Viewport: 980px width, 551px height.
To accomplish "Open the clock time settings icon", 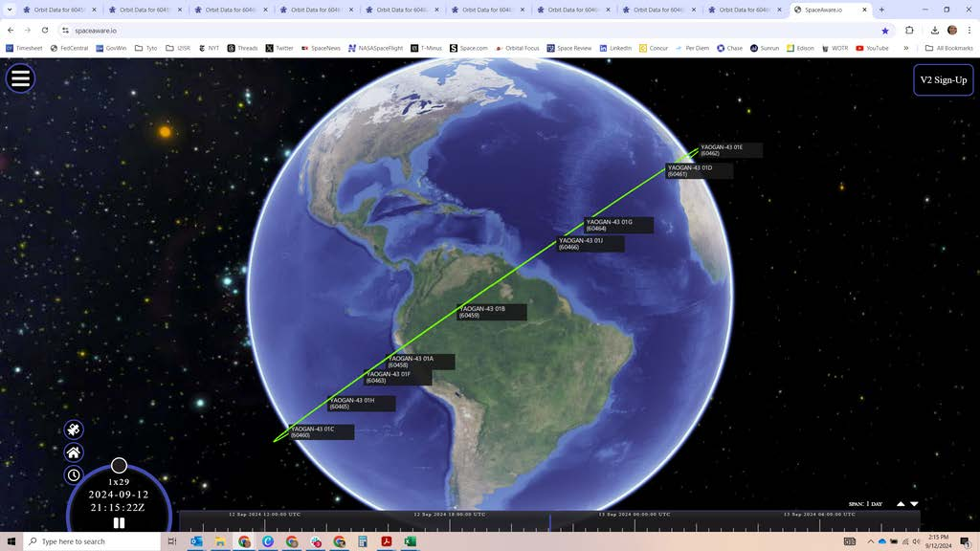I will pos(74,474).
